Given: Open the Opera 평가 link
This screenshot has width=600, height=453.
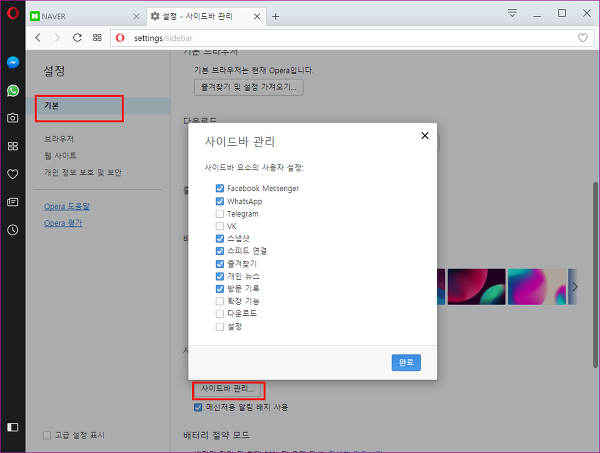Looking at the screenshot, I should [x=63, y=223].
